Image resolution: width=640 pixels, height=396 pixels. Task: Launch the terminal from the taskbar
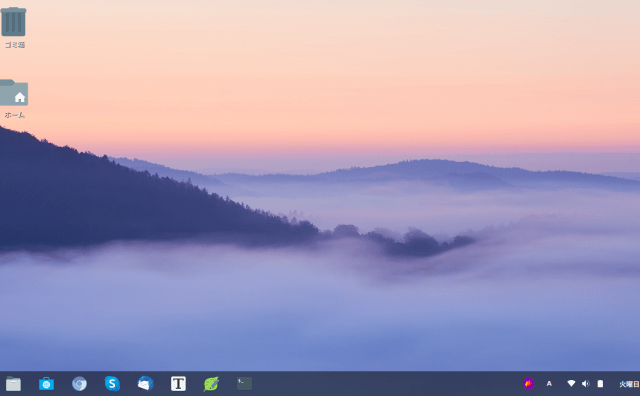(244, 383)
